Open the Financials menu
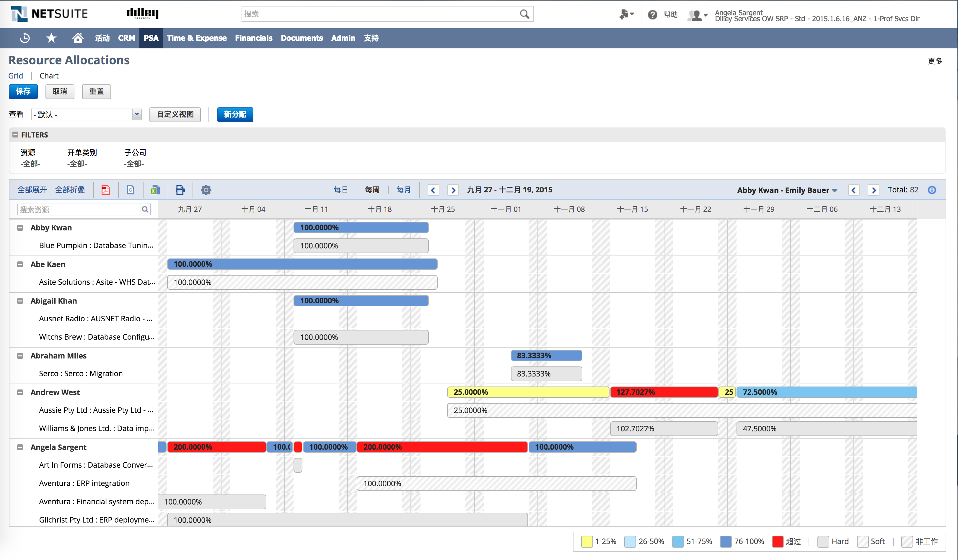 point(254,38)
